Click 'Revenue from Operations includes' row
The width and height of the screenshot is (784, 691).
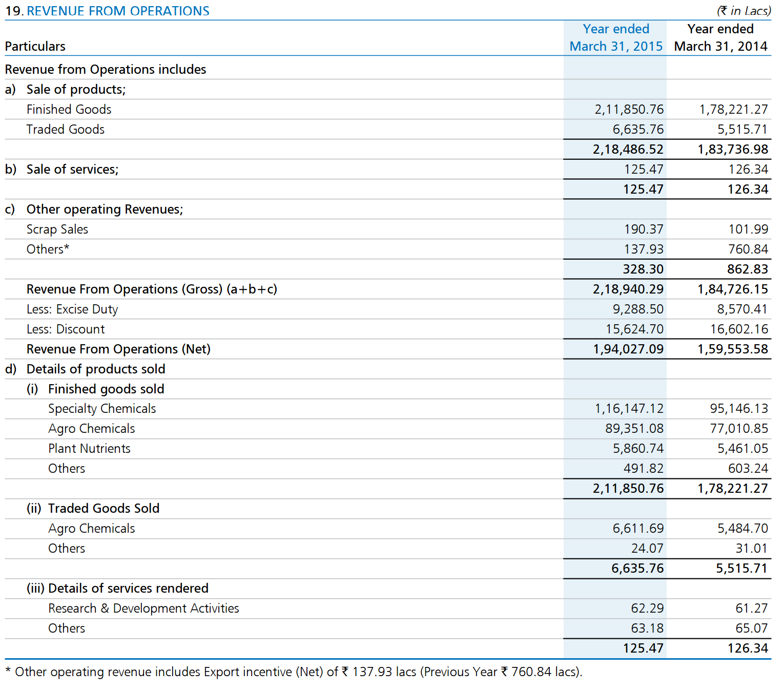106,69
